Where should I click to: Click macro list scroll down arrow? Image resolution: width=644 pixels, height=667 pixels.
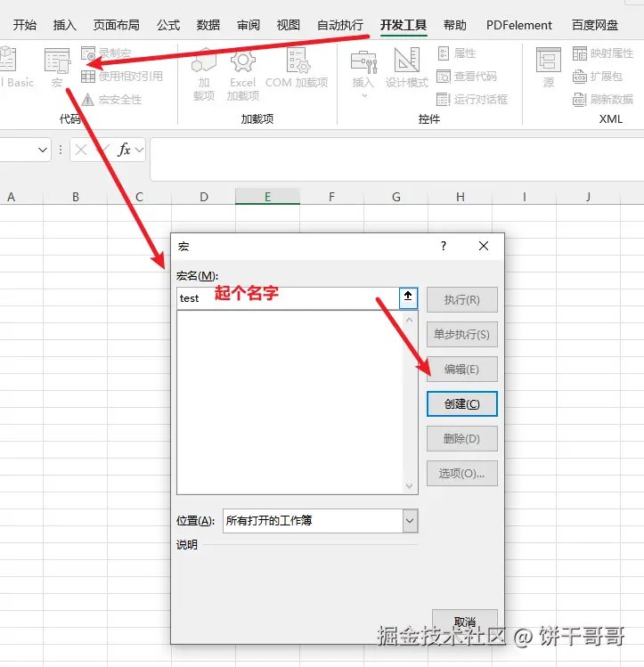coord(409,486)
